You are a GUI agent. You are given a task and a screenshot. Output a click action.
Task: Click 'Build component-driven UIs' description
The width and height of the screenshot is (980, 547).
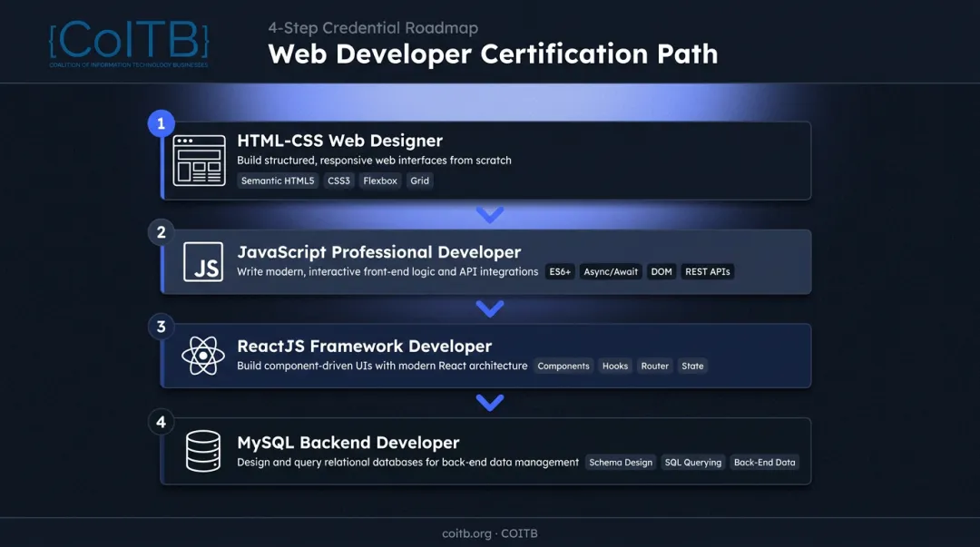[x=382, y=366]
